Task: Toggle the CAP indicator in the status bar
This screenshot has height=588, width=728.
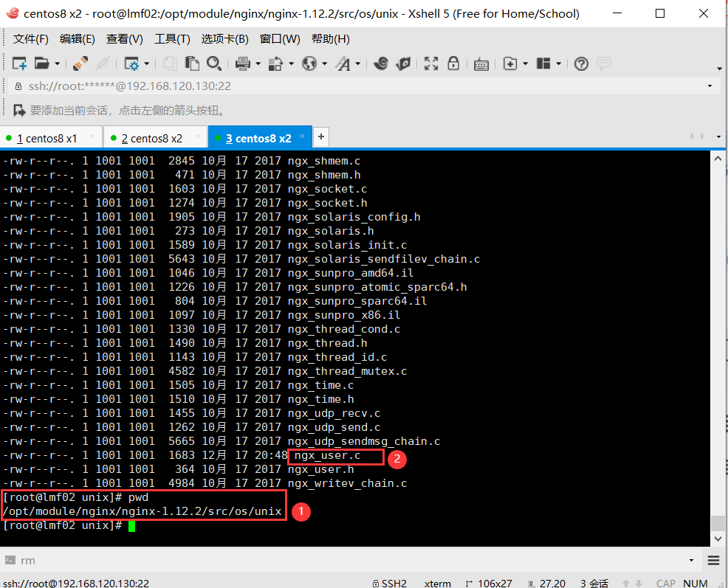Action: tap(665, 583)
